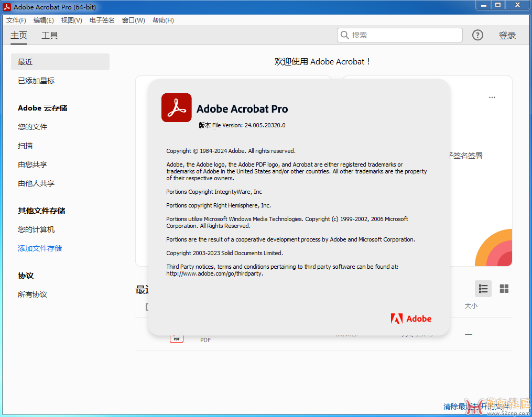Maximize the Acrobat window
The image size is (532, 417).
[x=498, y=5]
